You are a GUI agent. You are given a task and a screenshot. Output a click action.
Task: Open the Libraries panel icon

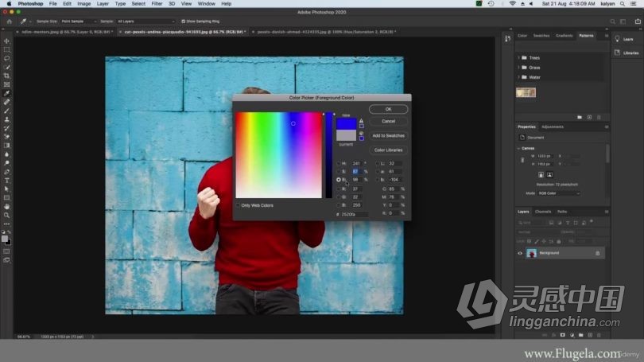click(x=617, y=53)
